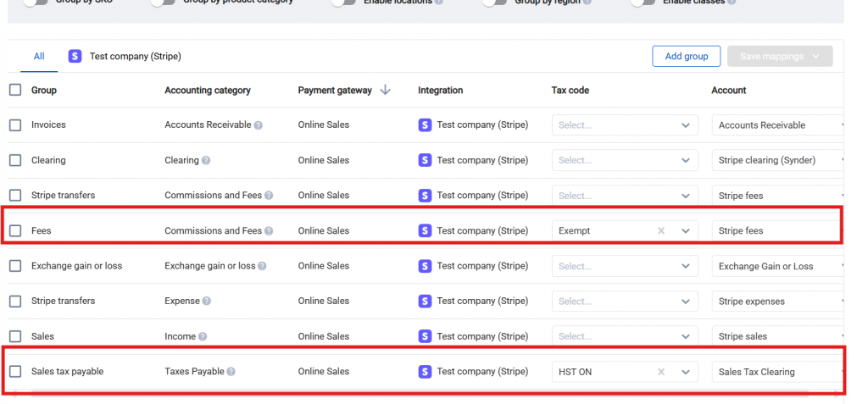Sort by Payment gateway arrow icon
Viewport: 868px width, 404px height.
click(x=386, y=90)
